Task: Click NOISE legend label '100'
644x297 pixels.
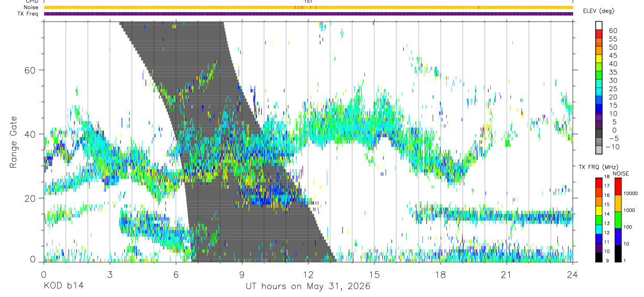Action: [x=628, y=227]
